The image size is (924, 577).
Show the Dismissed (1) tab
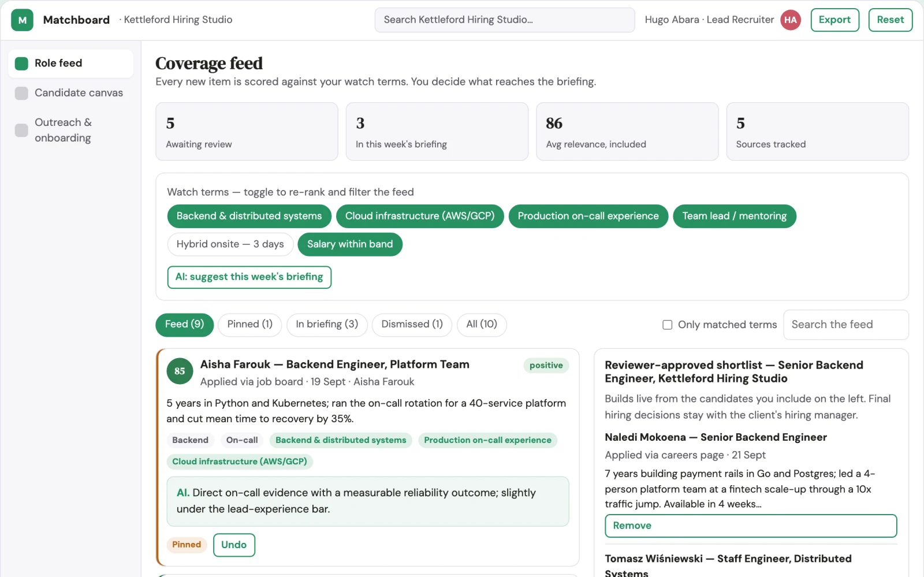pyautogui.click(x=412, y=325)
